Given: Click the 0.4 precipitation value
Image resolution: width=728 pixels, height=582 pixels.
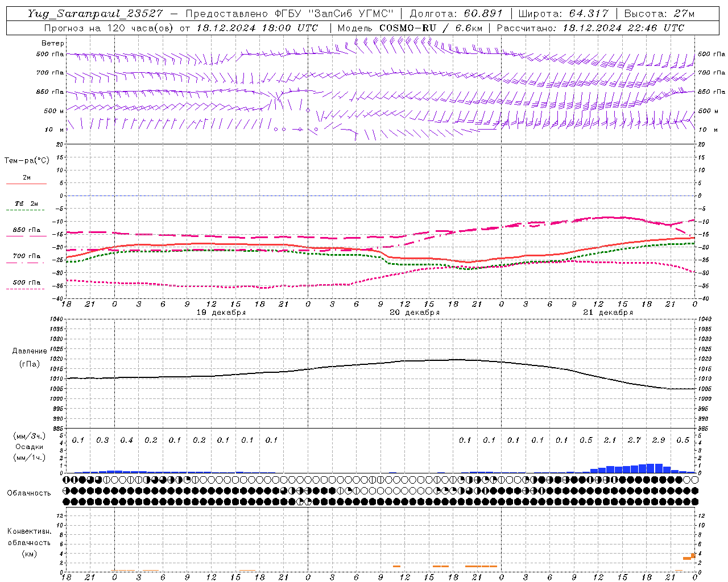Looking at the screenshot, I should click(x=126, y=440).
